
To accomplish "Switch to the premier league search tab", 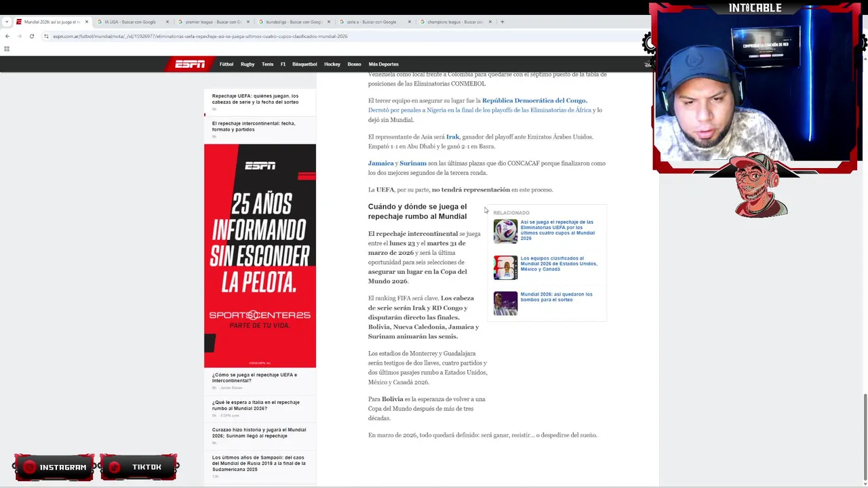I will click(x=213, y=22).
